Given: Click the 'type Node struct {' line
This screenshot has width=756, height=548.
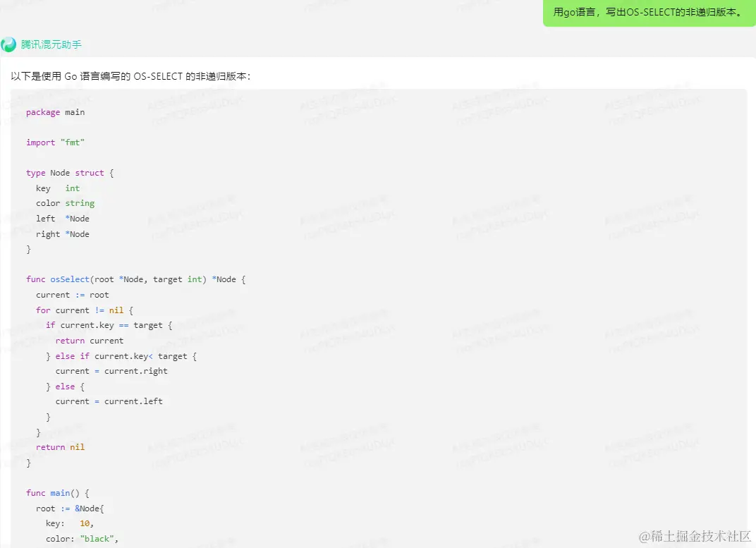Looking at the screenshot, I should tap(70, 173).
